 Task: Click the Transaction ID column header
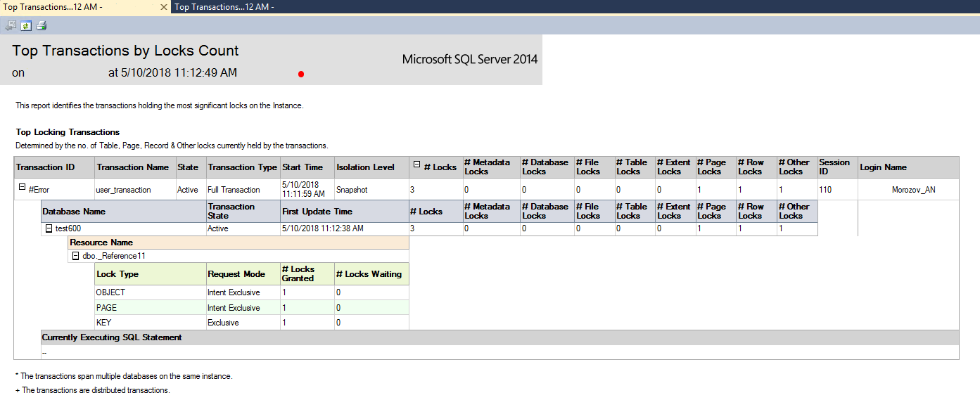coord(44,167)
